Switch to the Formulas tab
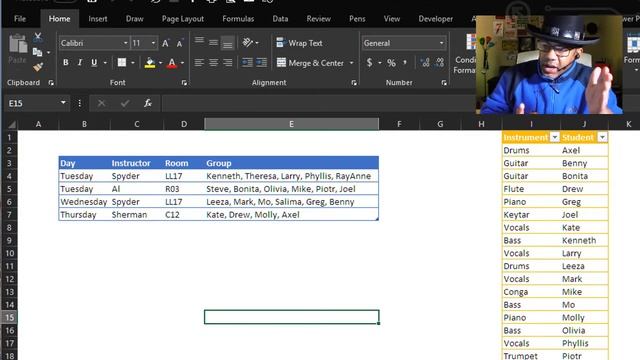Viewport: 640px width, 360px height. point(238,19)
